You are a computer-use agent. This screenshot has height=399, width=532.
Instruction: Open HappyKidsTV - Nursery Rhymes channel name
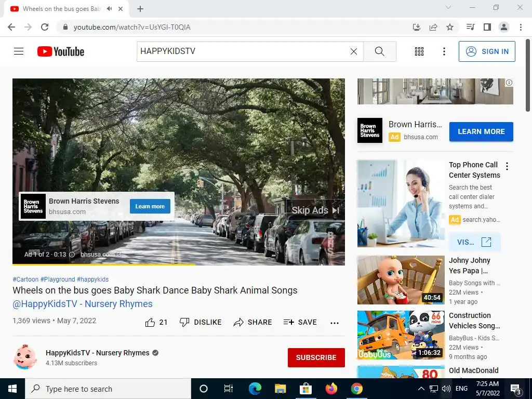click(x=97, y=353)
